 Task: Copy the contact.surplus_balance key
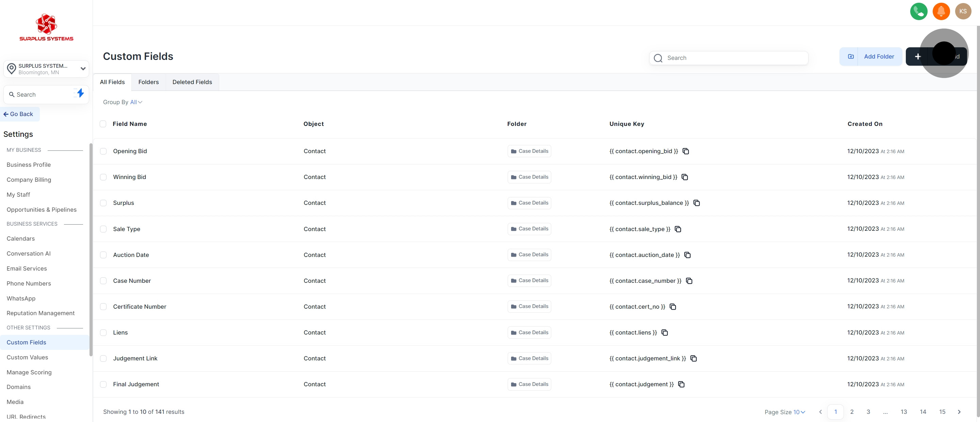(x=697, y=203)
